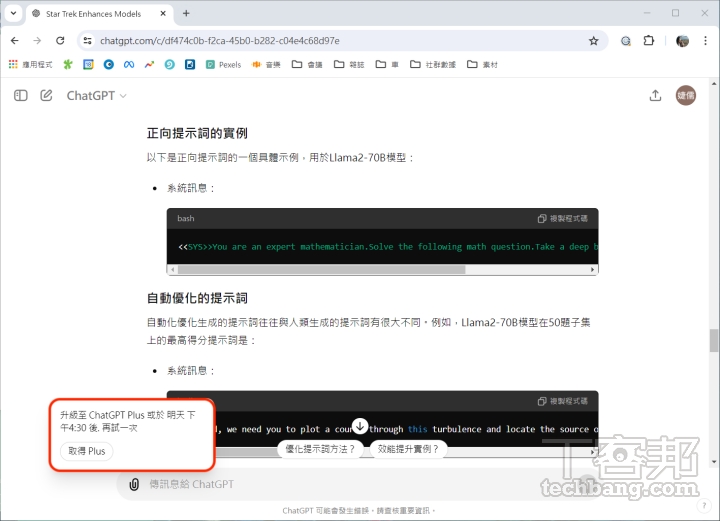Viewport: 720px width, 521px height.
Task: Click the page scrollbar up arrow
Action: tap(714, 84)
